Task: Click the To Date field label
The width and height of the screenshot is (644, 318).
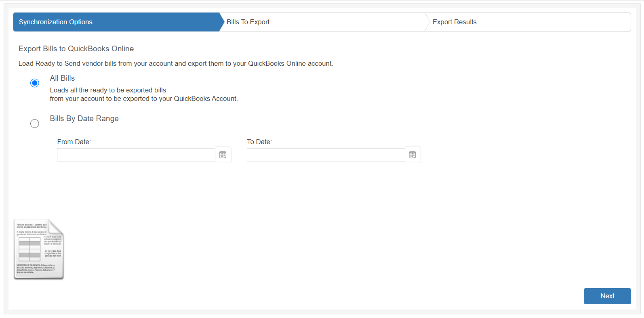Action: [x=259, y=142]
